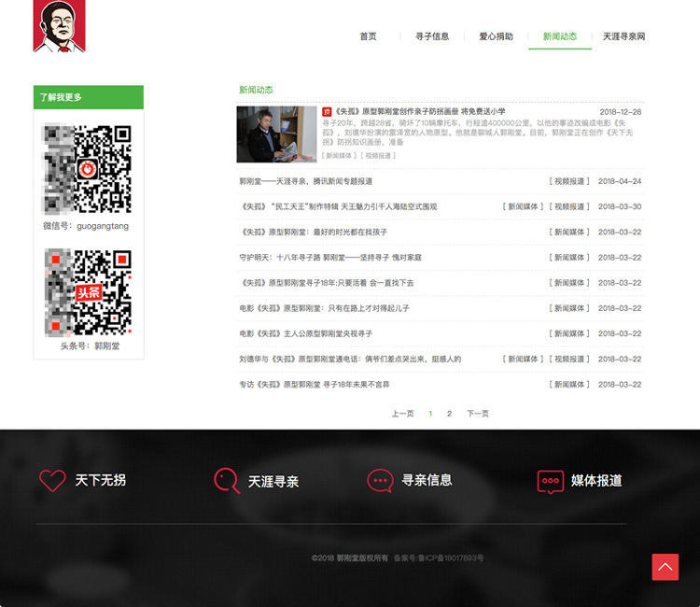
Task: Click 视频报道 tag on the 2018-03-30 row
Action: [569, 206]
